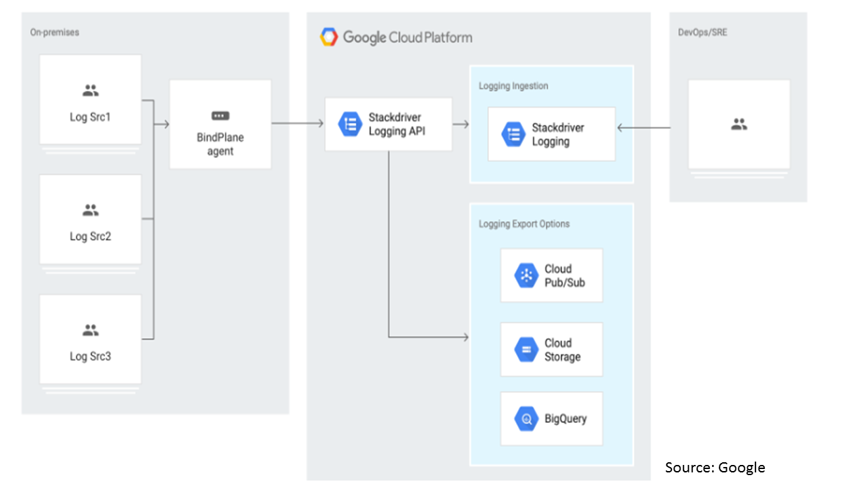868x488 pixels.
Task: Select the Cloud Pub/Sub label
Action: (564, 275)
